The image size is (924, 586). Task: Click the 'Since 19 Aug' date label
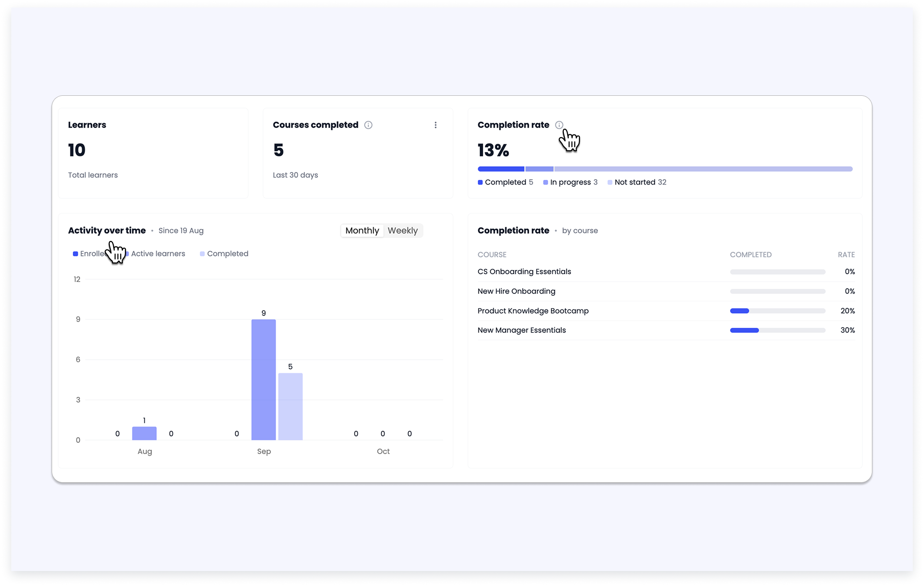pos(181,231)
